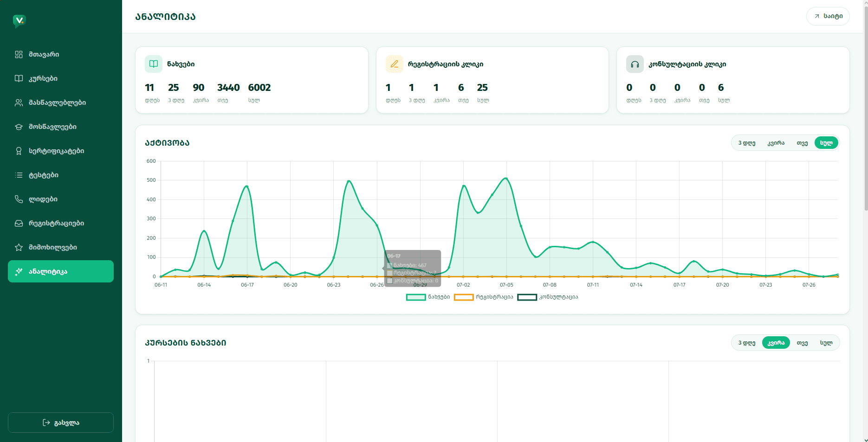Click the ნახვები week value 90
The image size is (868, 442).
tap(199, 88)
